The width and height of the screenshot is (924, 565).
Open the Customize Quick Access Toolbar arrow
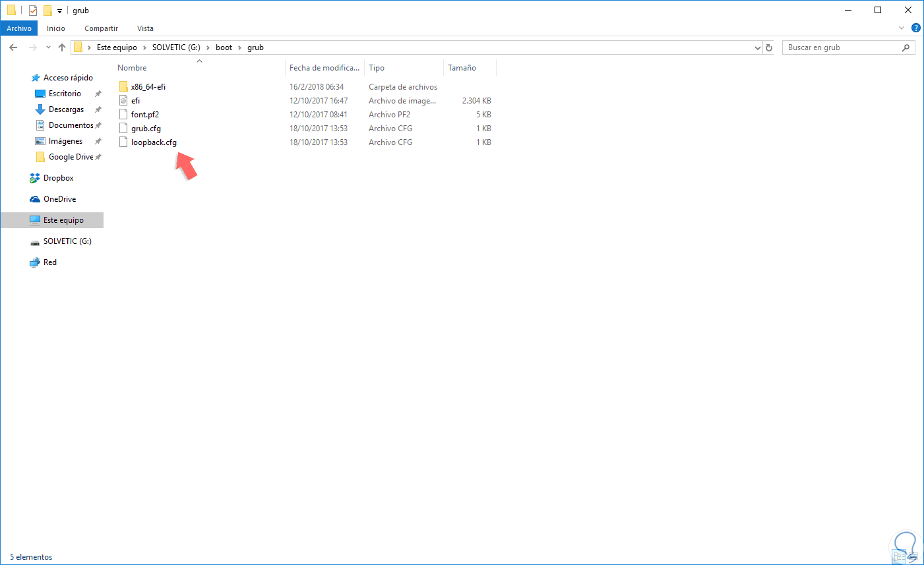click(59, 11)
